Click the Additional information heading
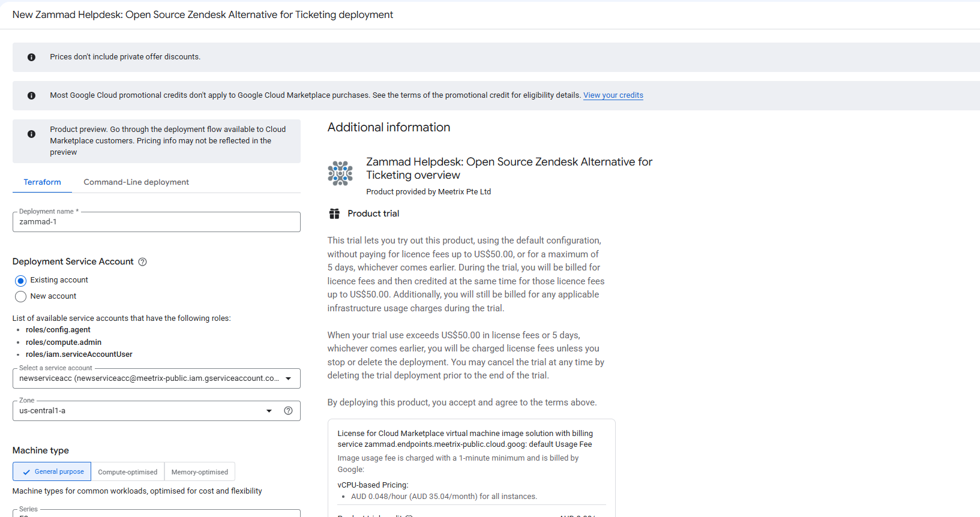This screenshot has width=980, height=517. click(x=389, y=127)
